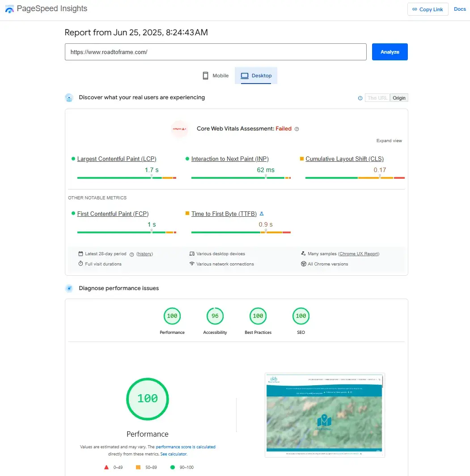470x476 pixels.
Task: Expand view of Core Web Vitals
Action: pyautogui.click(x=389, y=141)
